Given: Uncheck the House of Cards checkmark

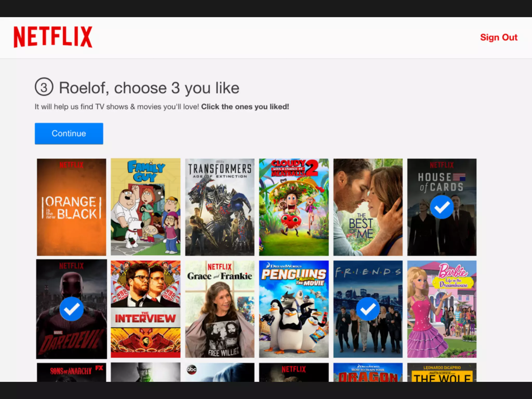Looking at the screenshot, I should 442,207.
